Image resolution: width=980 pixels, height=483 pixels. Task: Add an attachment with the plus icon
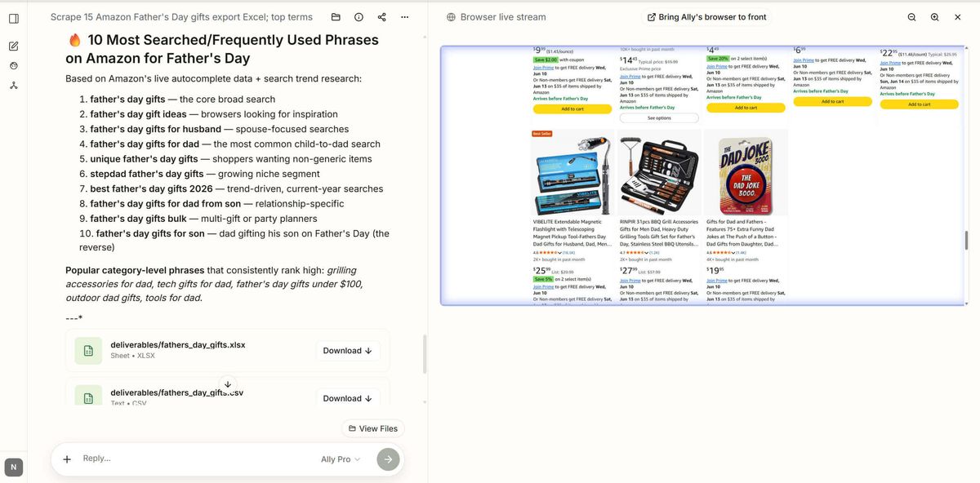(x=67, y=459)
